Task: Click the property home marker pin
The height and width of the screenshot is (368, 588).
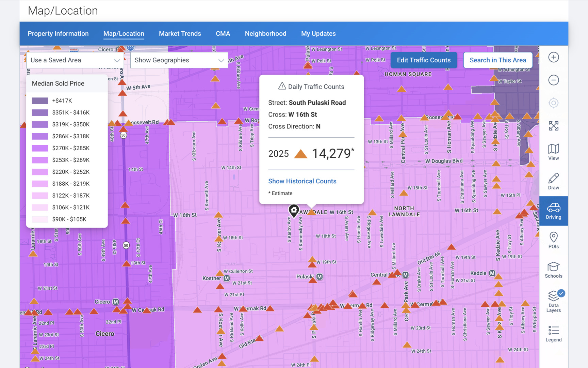Action: [x=294, y=210]
